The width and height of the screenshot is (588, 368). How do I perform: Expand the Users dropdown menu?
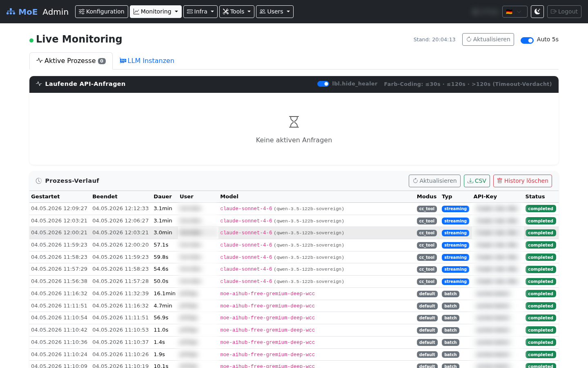275,11
